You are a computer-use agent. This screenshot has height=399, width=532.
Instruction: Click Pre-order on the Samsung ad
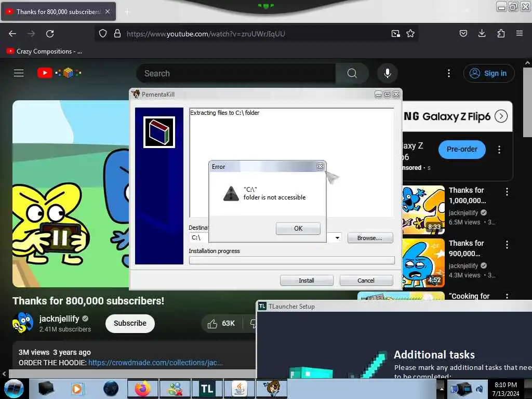462,149
